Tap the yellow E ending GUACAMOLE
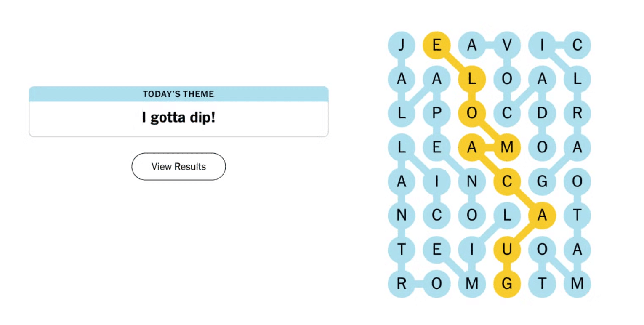644x325 pixels. coord(436,45)
